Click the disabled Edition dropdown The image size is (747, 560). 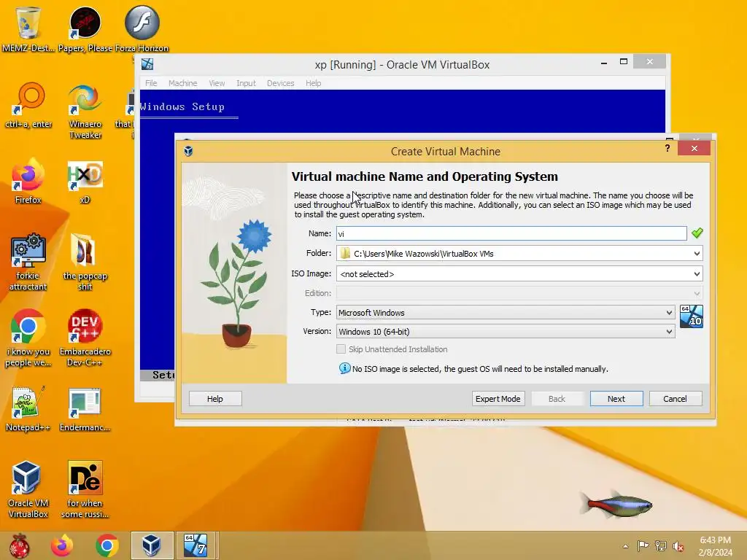[x=519, y=293]
